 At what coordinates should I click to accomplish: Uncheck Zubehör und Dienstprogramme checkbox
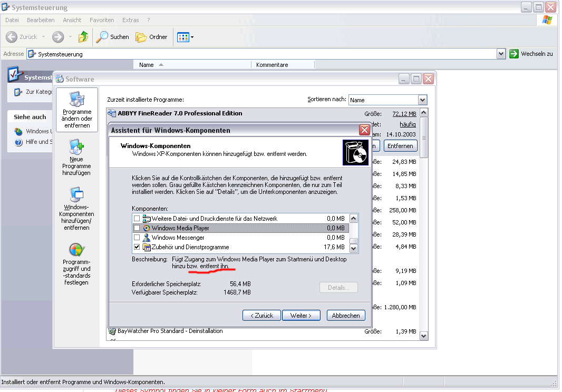tap(137, 247)
